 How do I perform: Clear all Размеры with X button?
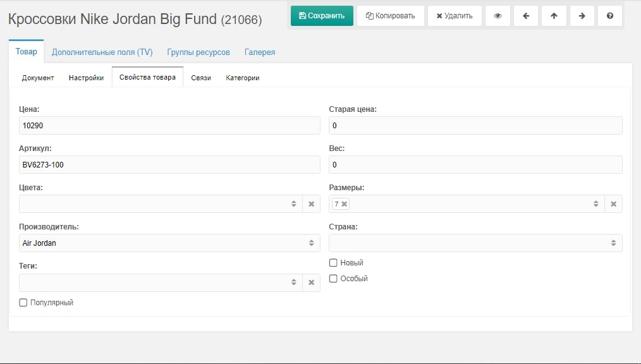click(614, 204)
